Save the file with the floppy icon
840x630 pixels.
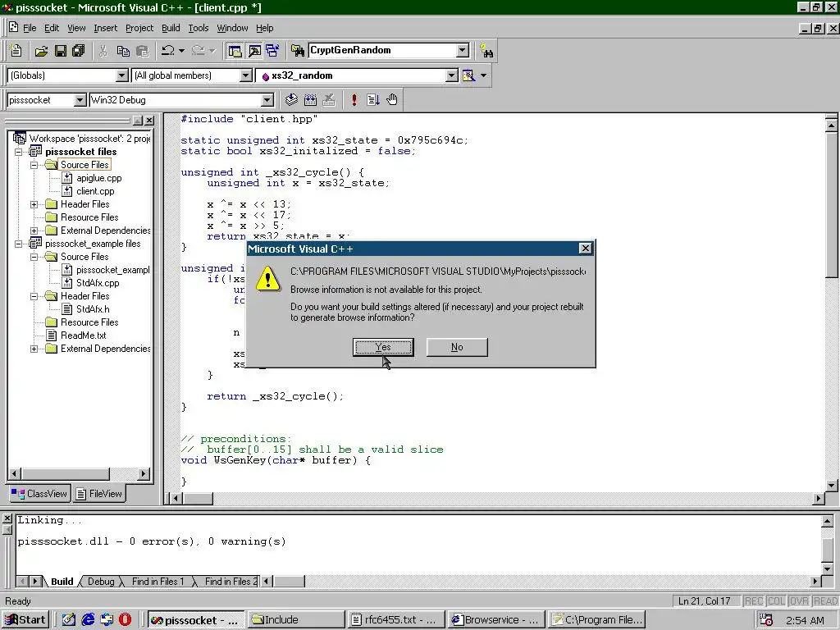tap(61, 51)
